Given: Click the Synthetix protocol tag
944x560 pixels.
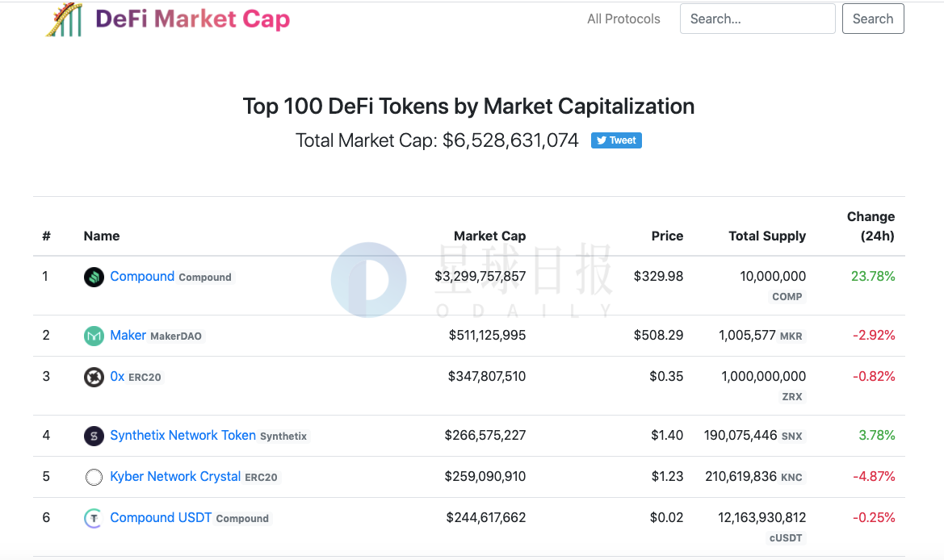Looking at the screenshot, I should pyautogui.click(x=283, y=436).
